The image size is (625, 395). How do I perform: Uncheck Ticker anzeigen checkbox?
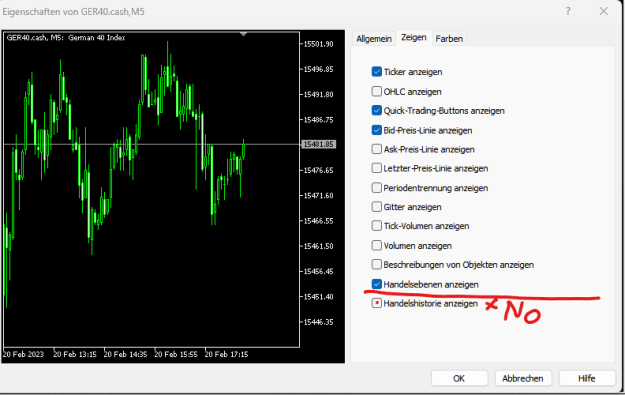[x=376, y=72]
